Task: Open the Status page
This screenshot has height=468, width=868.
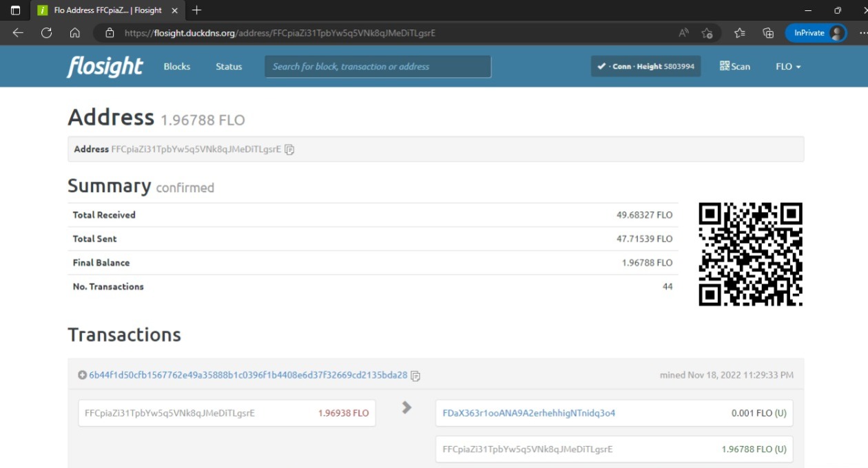Action: (229, 66)
